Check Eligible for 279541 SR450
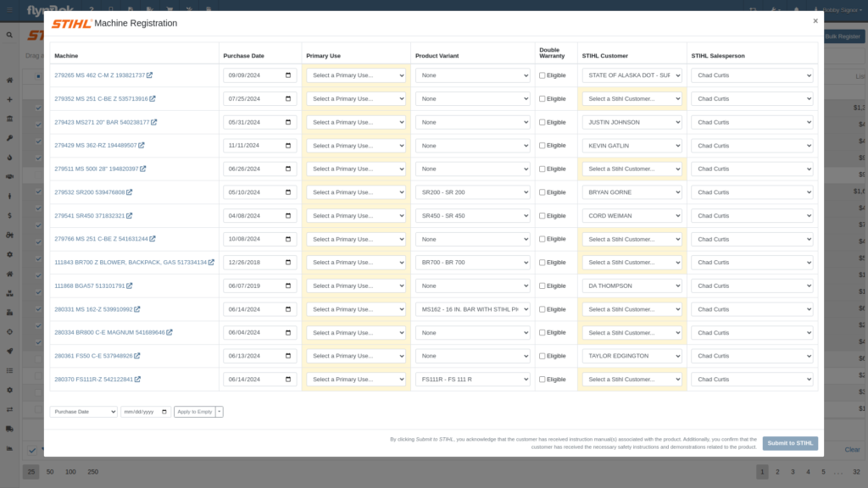The height and width of the screenshot is (488, 868). [x=542, y=216]
